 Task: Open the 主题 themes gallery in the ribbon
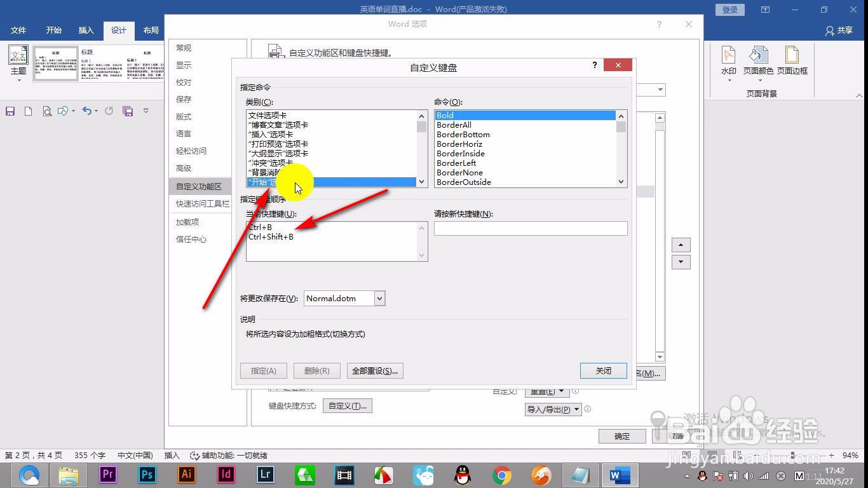[18, 62]
